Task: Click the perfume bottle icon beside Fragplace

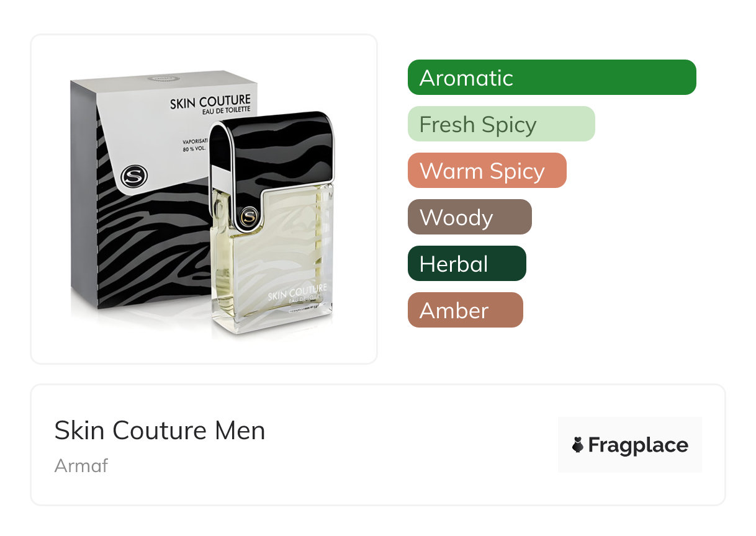Action: (578, 445)
